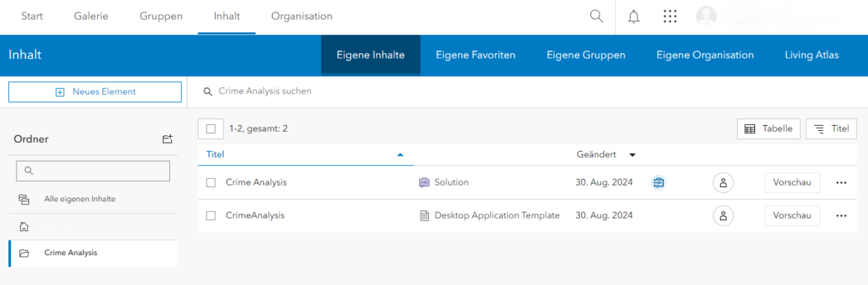Click the Neues Element button
The image size is (868, 285).
pyautogui.click(x=95, y=92)
